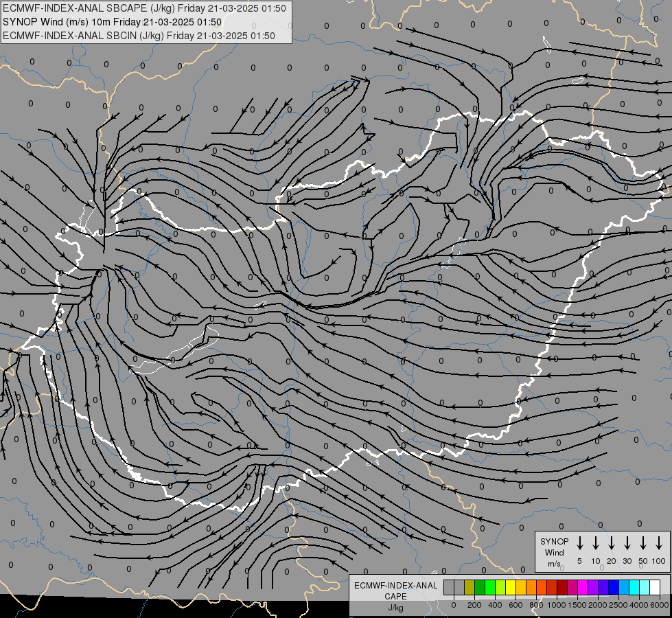The width and height of the screenshot is (672, 618).
Task: Click the wind arrow above the 5 label
Action: tap(580, 543)
